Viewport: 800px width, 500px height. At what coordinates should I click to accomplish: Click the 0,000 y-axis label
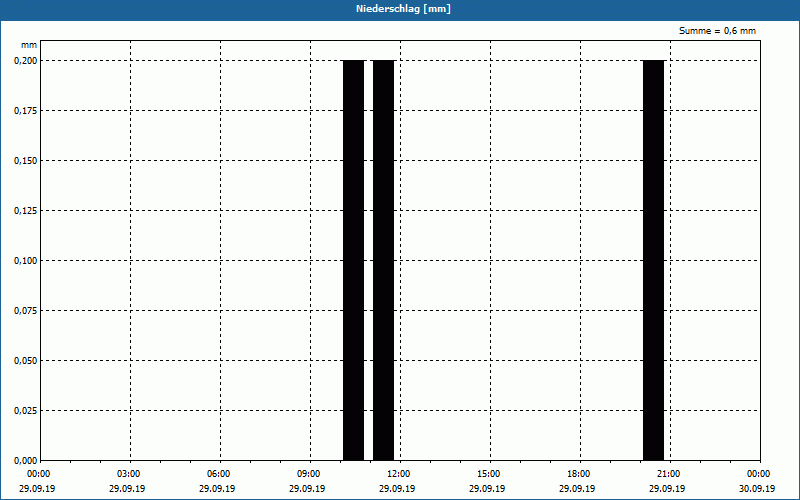[25, 461]
